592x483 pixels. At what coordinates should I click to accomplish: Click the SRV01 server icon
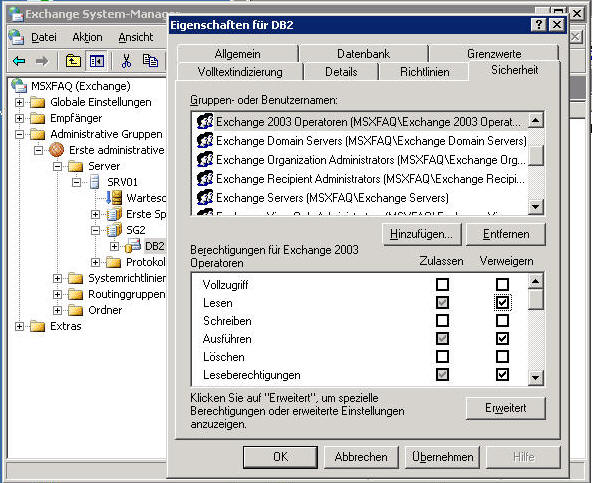click(x=95, y=182)
